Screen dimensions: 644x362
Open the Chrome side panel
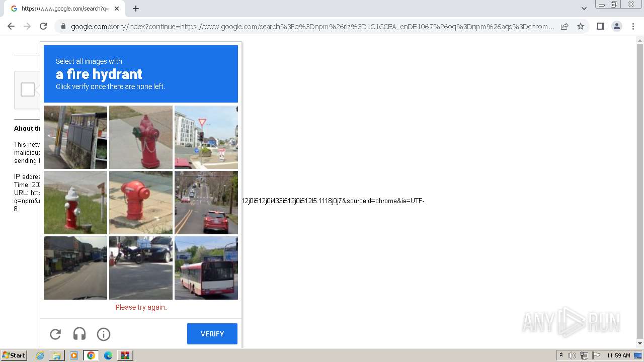[x=600, y=26]
